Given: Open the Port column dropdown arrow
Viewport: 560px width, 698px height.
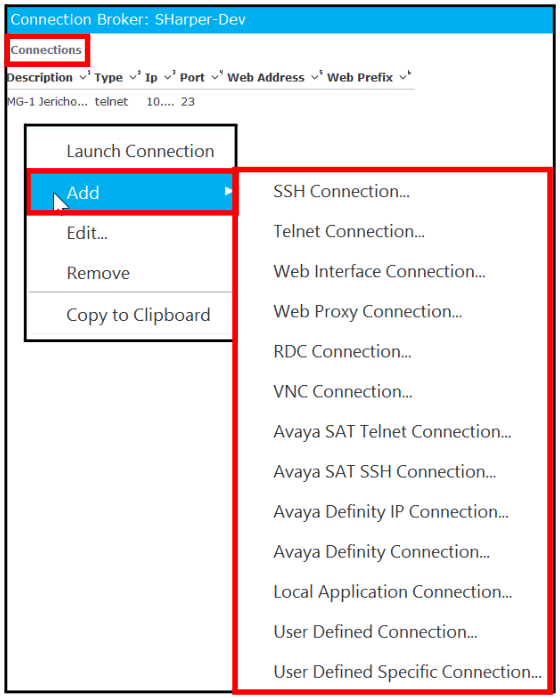Looking at the screenshot, I should tap(215, 77).
